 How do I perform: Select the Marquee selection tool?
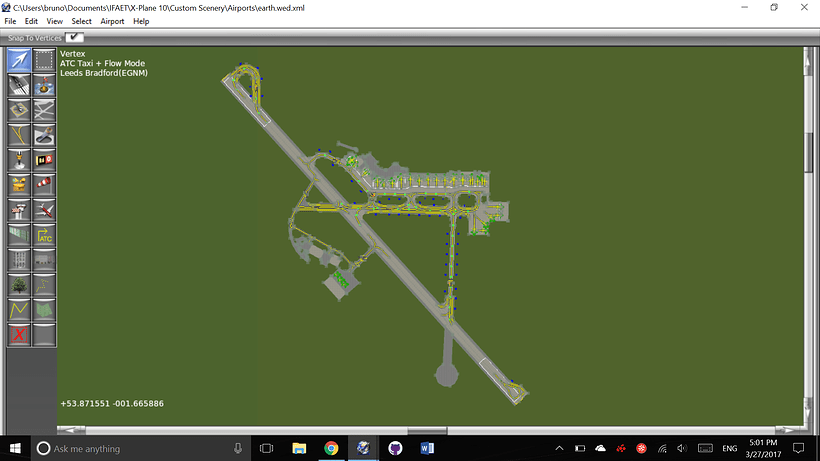tap(44, 60)
